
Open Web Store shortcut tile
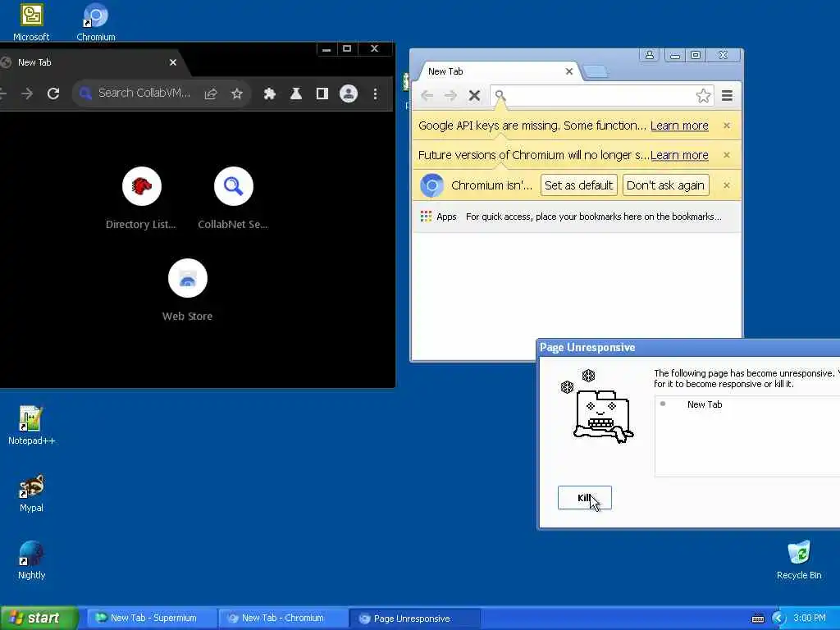click(x=188, y=290)
